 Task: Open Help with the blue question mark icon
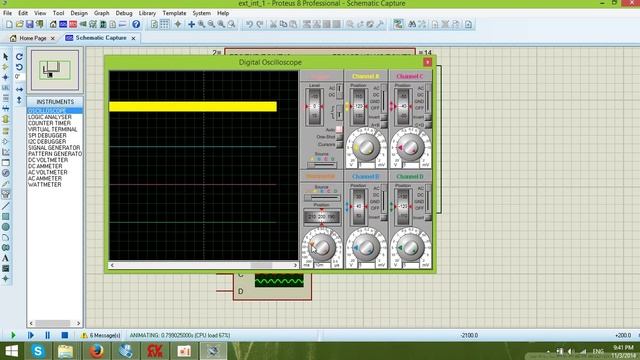(x=136, y=24)
